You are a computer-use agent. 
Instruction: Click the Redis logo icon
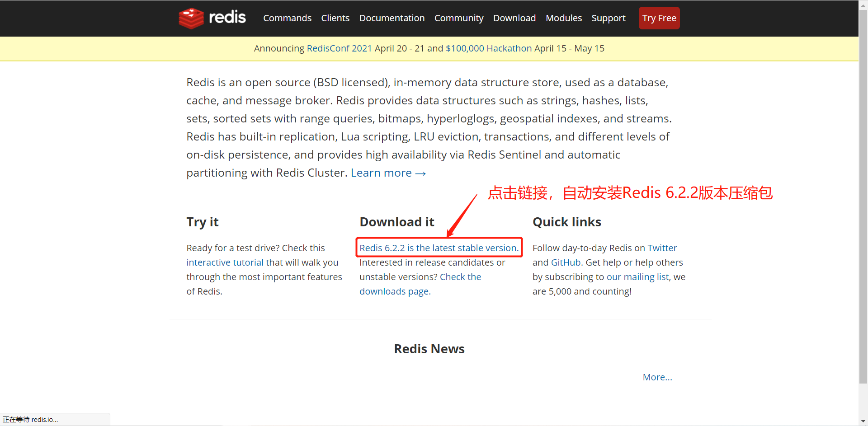click(x=192, y=18)
